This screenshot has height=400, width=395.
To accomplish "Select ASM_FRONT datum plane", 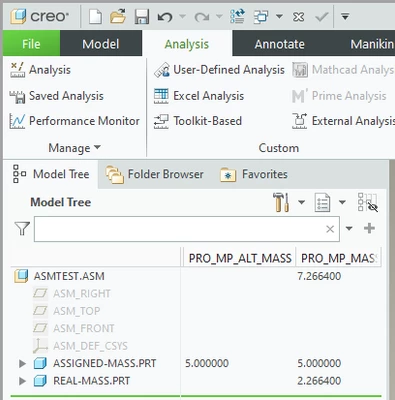I will point(84,328).
